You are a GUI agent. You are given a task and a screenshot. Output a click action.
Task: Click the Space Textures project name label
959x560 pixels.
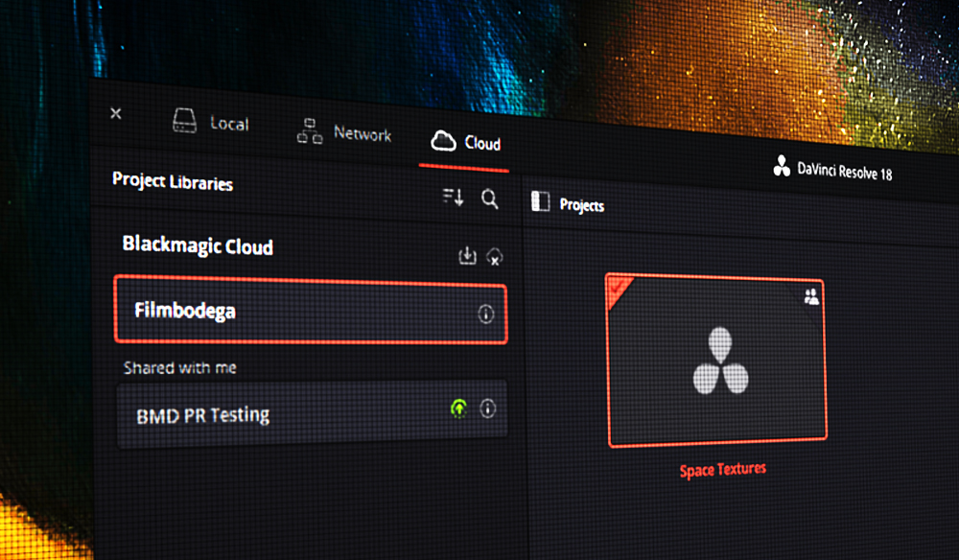tap(722, 469)
